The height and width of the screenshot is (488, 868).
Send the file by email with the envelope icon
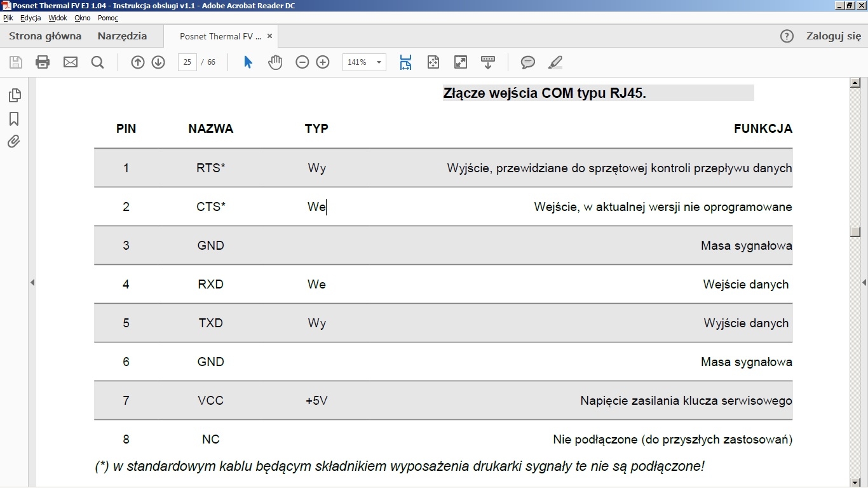pyautogui.click(x=71, y=62)
